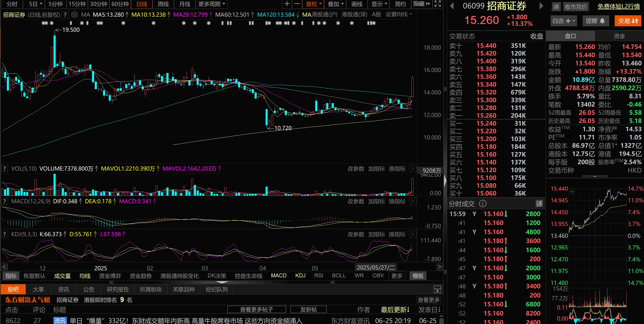644x324 pixels.
Task: Toggle fullscreen chart mode icon
Action: click(x=437, y=4)
